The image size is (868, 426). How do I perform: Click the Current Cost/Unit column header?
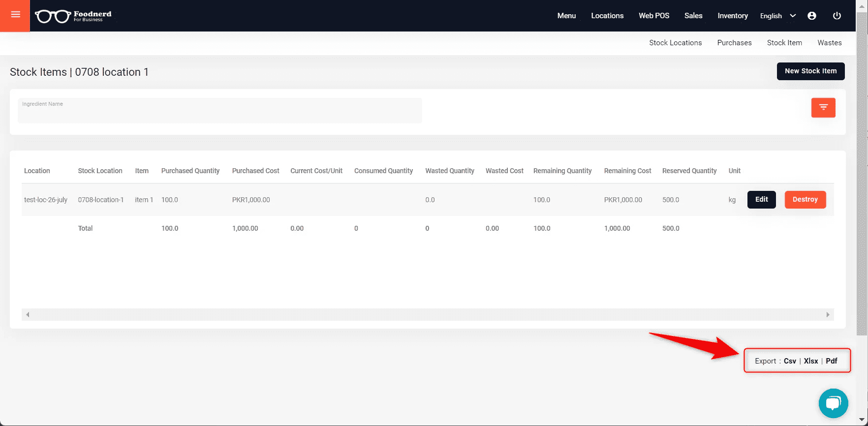[316, 171]
